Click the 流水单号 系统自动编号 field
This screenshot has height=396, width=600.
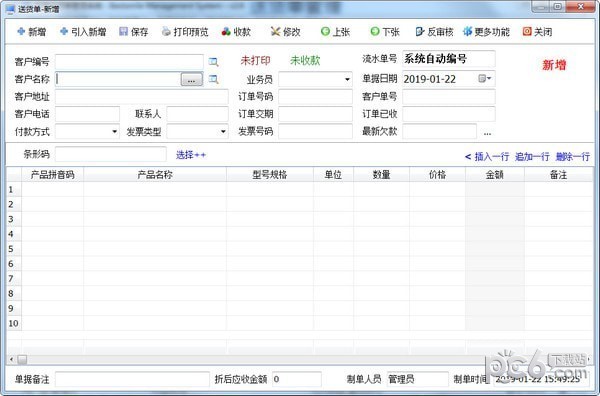pyautogui.click(x=449, y=59)
